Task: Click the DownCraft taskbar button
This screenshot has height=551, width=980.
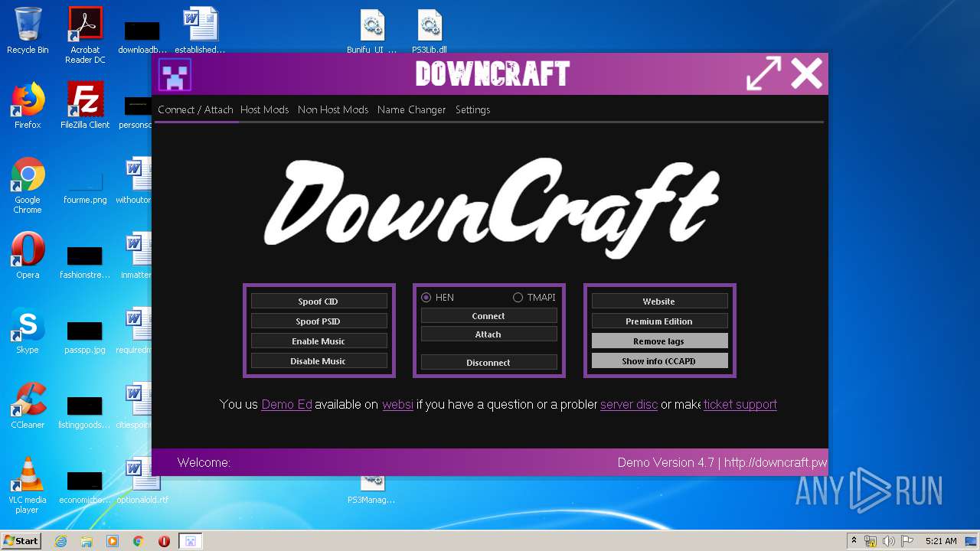Action: pos(191,541)
